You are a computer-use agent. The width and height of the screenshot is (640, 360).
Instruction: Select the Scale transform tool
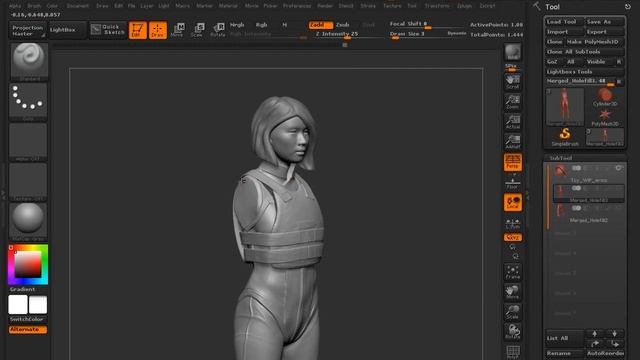[x=198, y=30]
